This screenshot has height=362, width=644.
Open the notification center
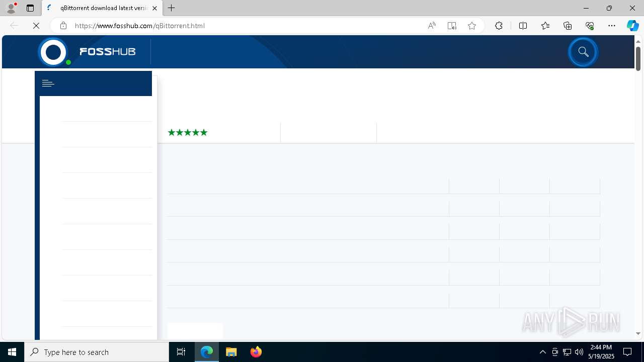(x=627, y=352)
